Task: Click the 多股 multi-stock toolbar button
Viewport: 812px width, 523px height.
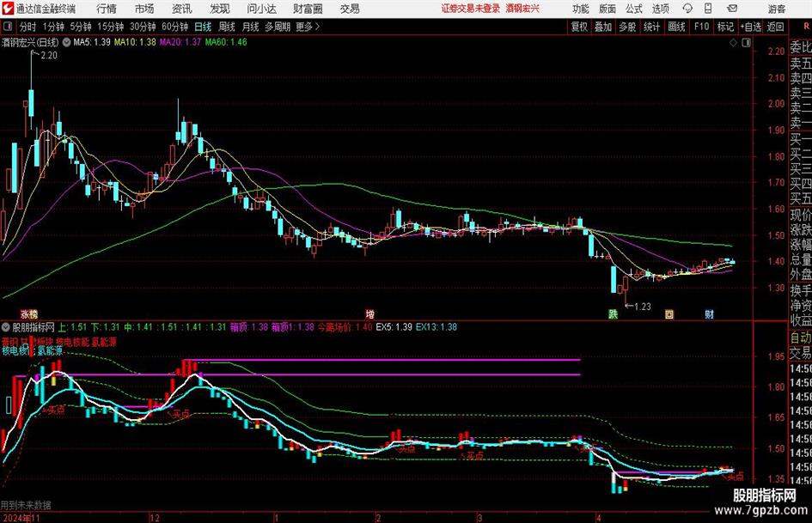Action: pyautogui.click(x=627, y=27)
